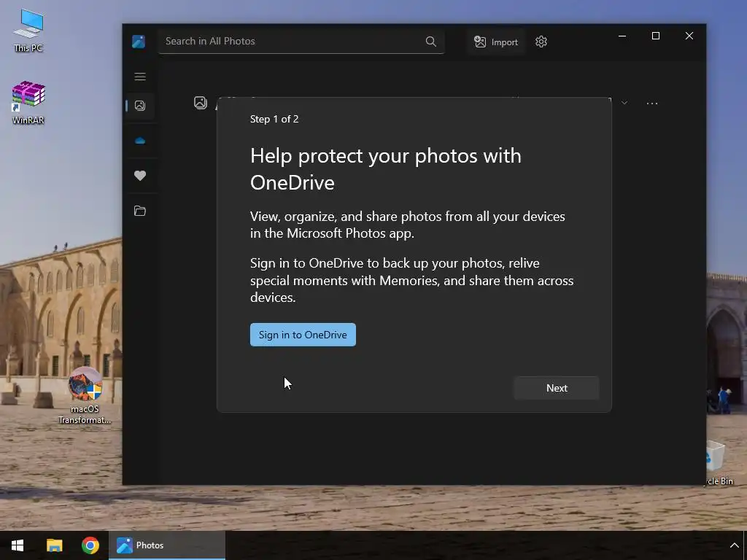Click the Photos app logo icon
The width and height of the screenshot is (747, 560).
139,42
